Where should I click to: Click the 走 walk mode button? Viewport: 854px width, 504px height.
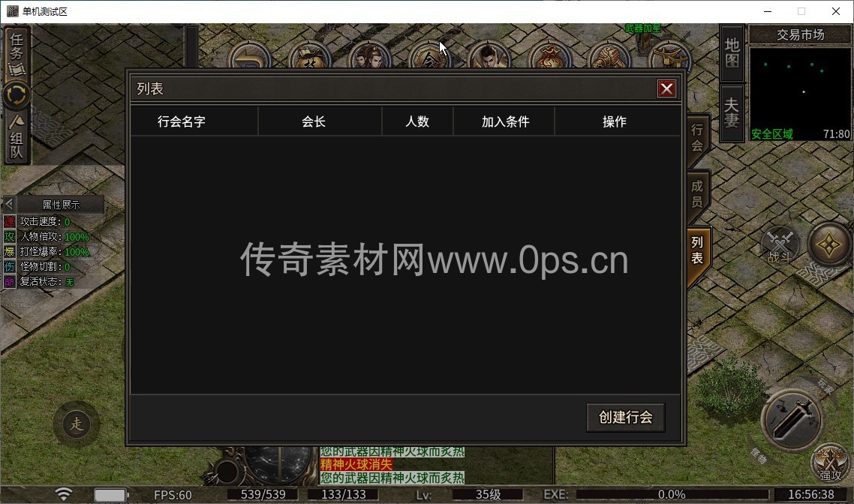[76, 425]
